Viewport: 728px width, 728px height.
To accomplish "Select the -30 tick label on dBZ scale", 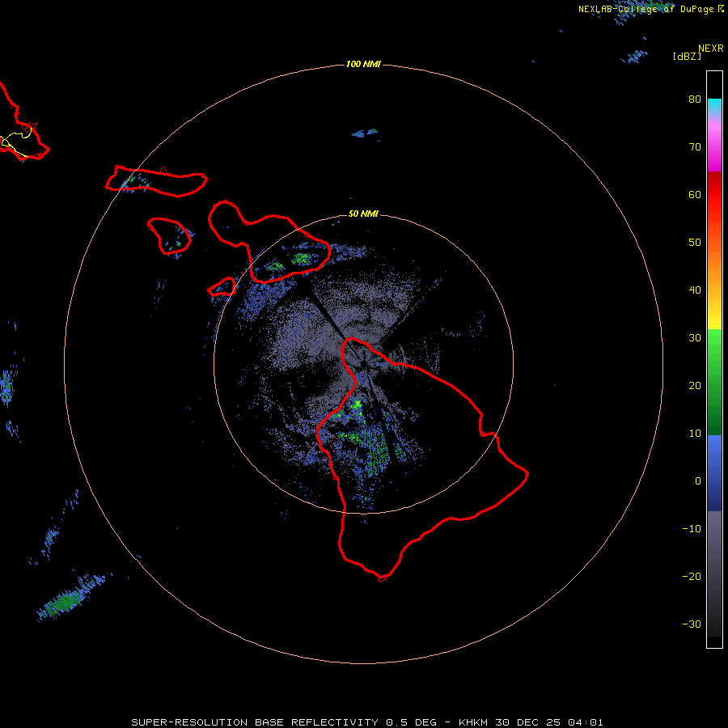I will click(692, 624).
